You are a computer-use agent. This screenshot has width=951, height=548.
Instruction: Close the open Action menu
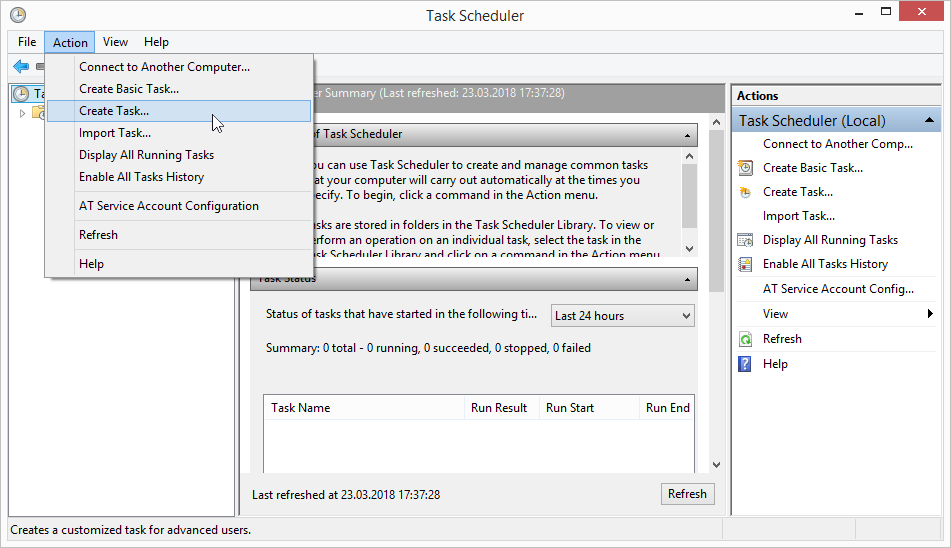click(70, 42)
